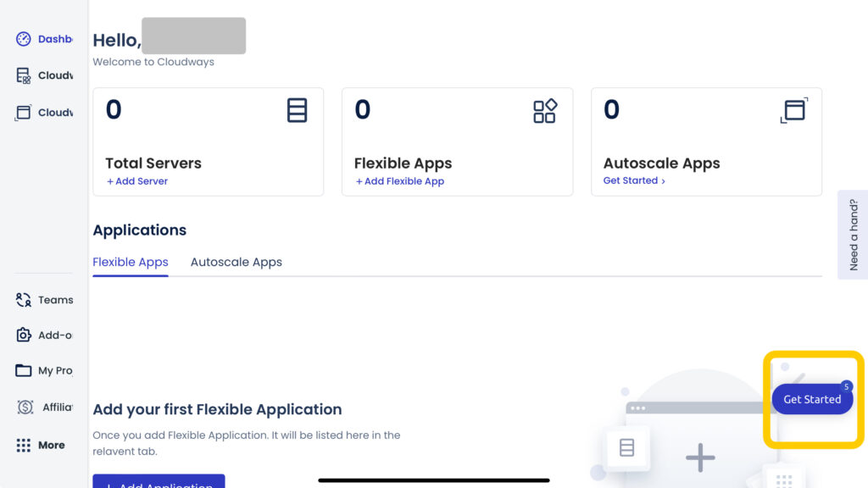868x488 pixels.
Task: Click the Welcome to Cloudways text
Action: tap(153, 62)
